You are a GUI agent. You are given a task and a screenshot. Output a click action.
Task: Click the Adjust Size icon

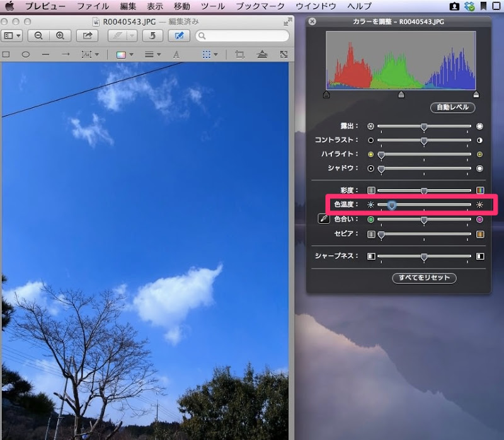tap(283, 54)
